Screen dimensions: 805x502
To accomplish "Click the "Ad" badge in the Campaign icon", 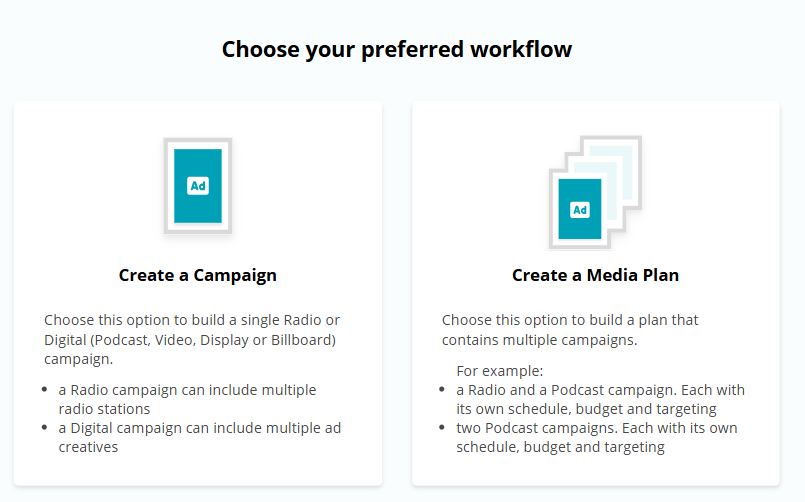I will 198,186.
